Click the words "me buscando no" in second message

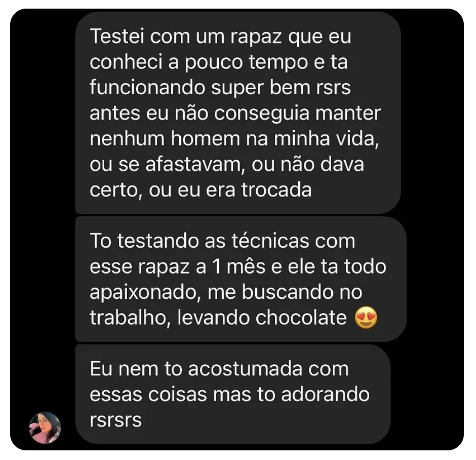coord(285,292)
